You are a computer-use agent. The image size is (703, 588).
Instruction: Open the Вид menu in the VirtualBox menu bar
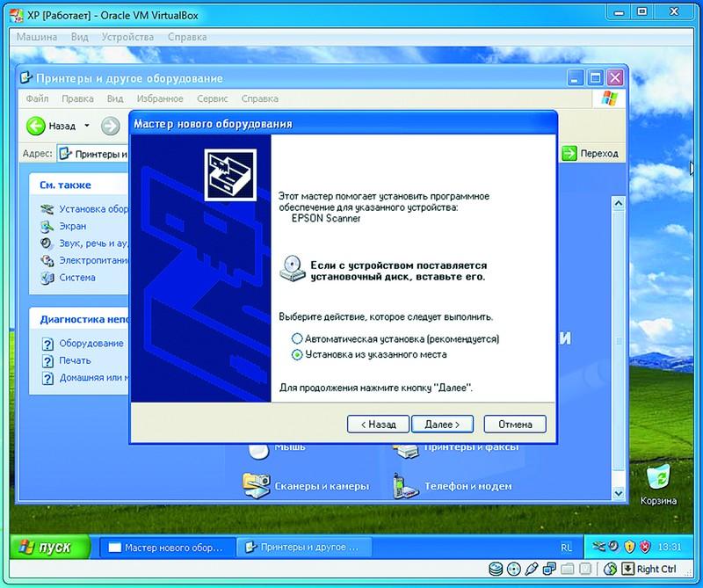tap(80, 37)
